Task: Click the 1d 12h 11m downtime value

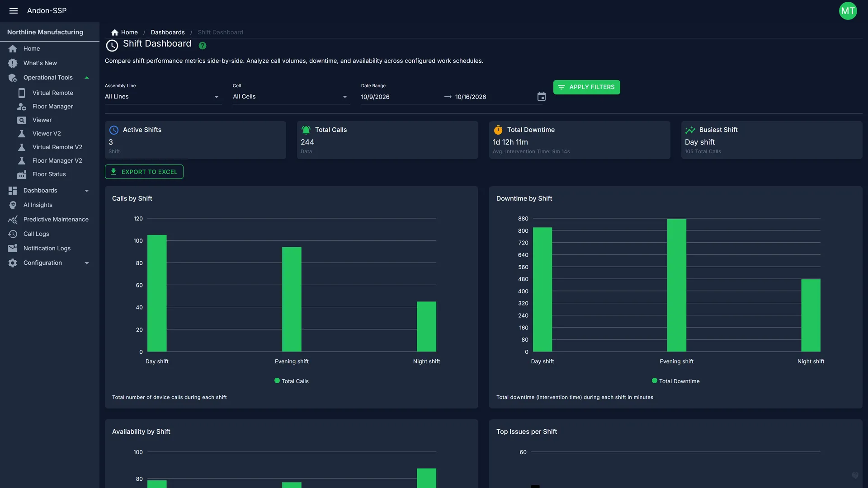Action: click(510, 142)
